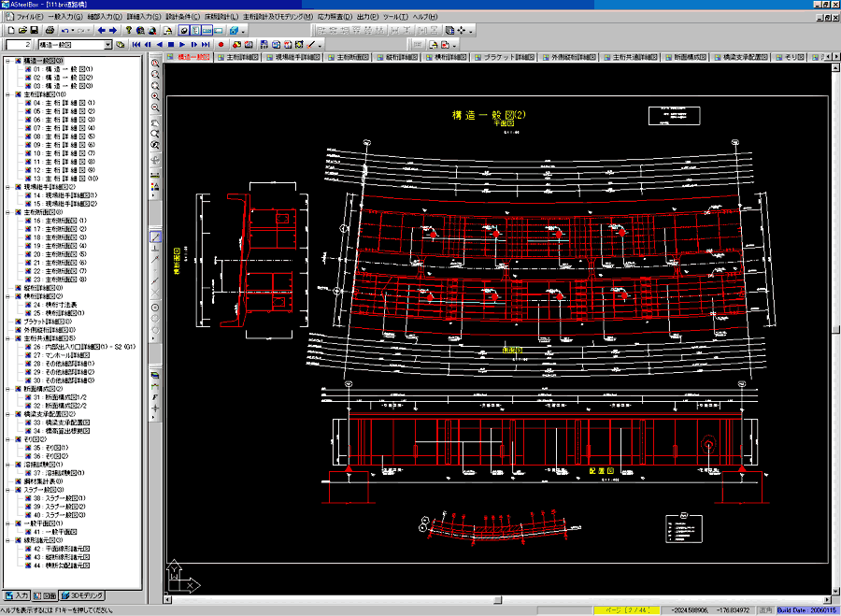This screenshot has height=616, width=841.
Task: Switch to the 現場継手詳細図 drawing tab
Action: (x=292, y=57)
